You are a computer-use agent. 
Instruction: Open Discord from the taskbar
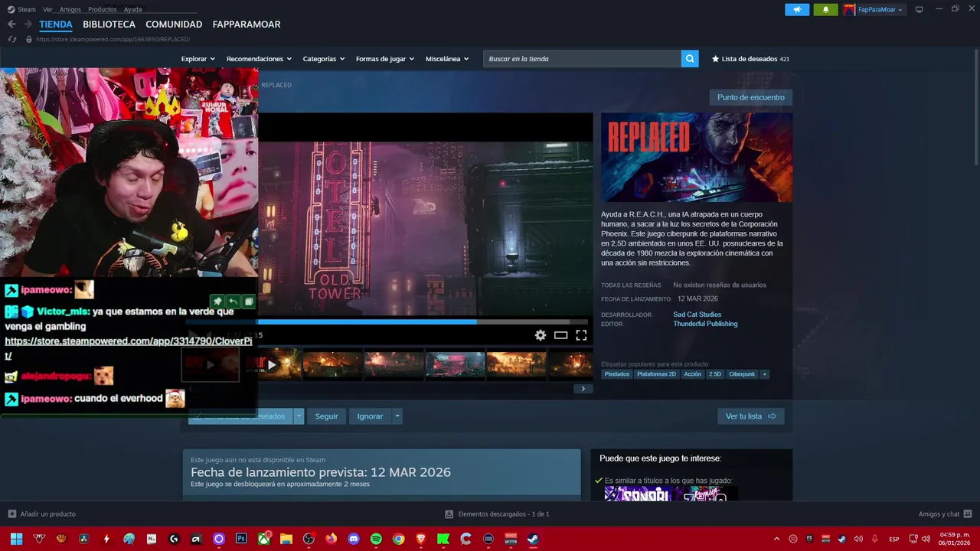[x=354, y=539]
